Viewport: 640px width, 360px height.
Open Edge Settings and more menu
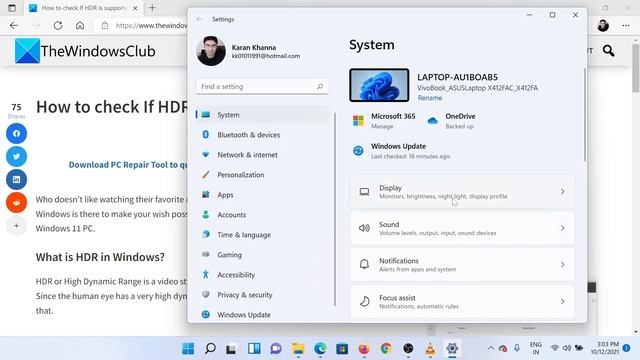[626, 25]
